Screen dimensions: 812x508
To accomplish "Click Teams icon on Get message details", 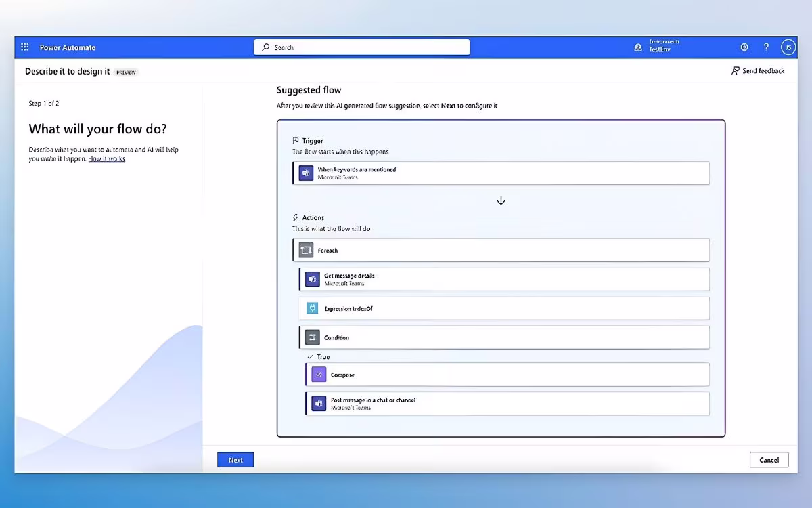I will (x=312, y=279).
